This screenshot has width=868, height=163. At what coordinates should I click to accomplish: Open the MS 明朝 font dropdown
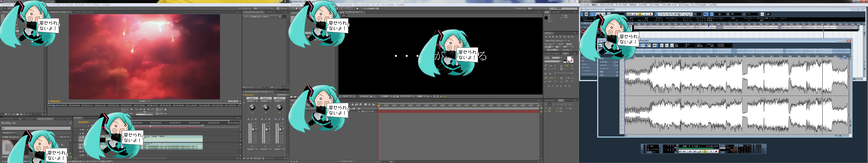point(553,58)
